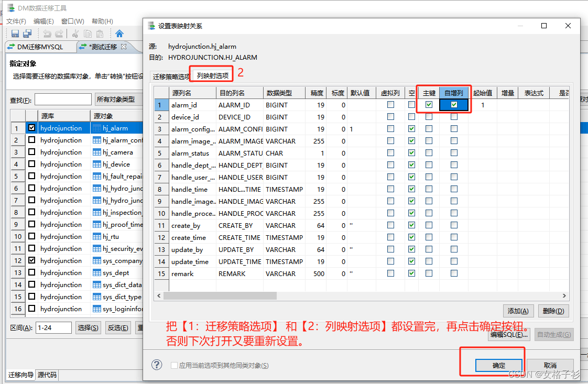Open the 窗口(W) menu
Image resolution: width=588 pixels, height=384 pixels.
point(73,21)
